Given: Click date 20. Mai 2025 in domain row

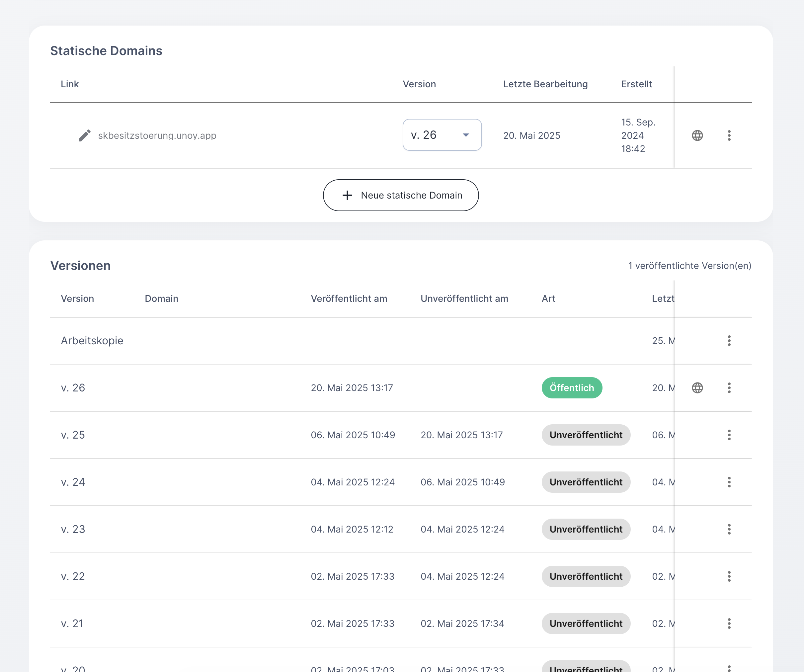Looking at the screenshot, I should pyautogui.click(x=531, y=135).
